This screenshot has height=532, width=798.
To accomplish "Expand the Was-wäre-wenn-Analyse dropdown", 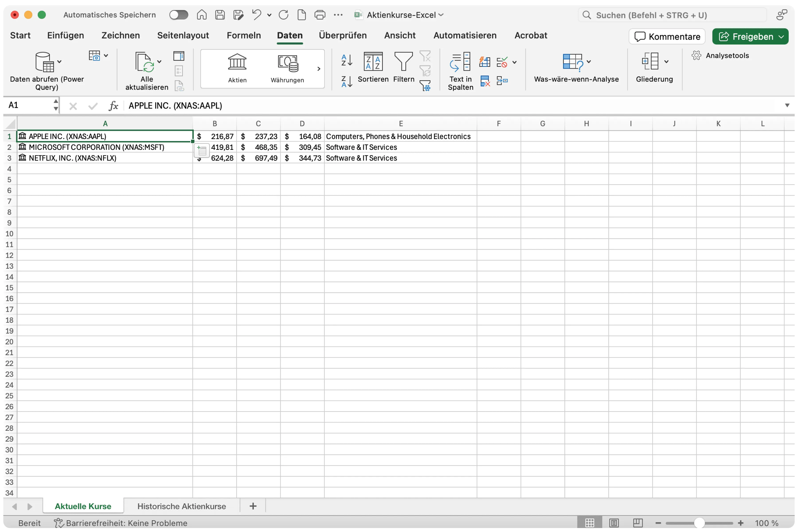I will point(589,62).
